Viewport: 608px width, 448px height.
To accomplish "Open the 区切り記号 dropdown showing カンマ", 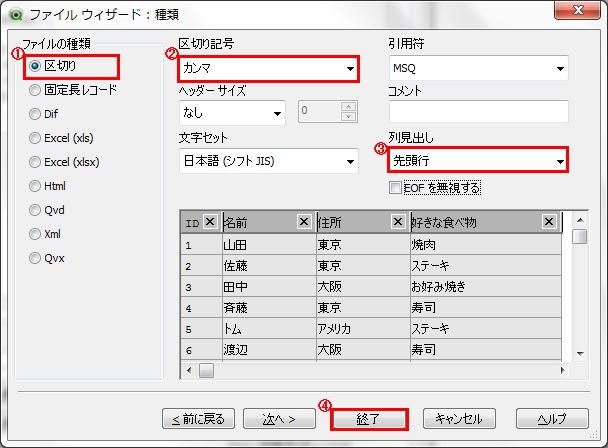I will click(x=270, y=68).
